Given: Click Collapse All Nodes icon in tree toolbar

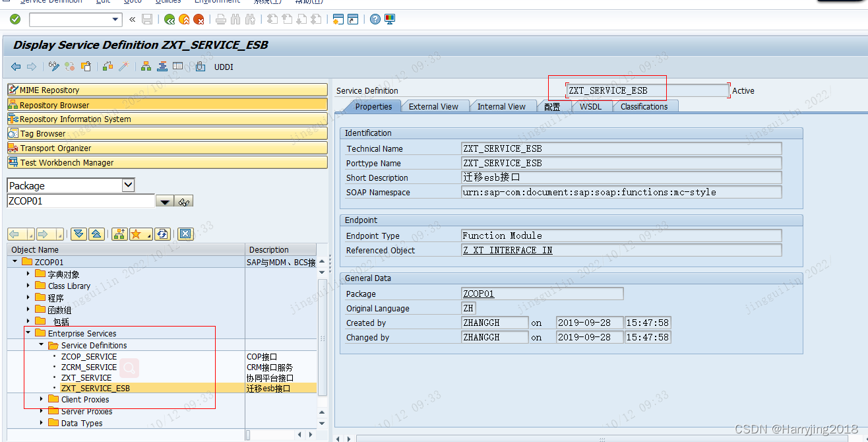Looking at the screenshot, I should (96, 234).
